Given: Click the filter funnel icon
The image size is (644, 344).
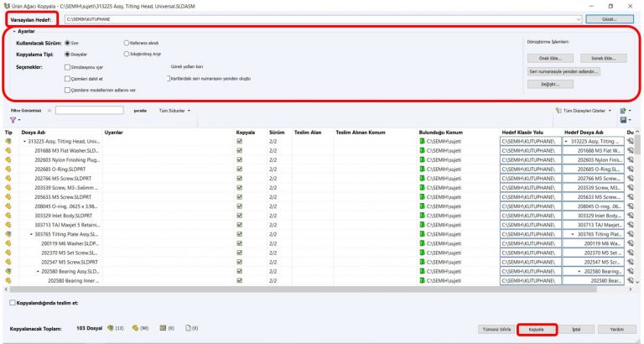Looking at the screenshot, I should point(12,121).
